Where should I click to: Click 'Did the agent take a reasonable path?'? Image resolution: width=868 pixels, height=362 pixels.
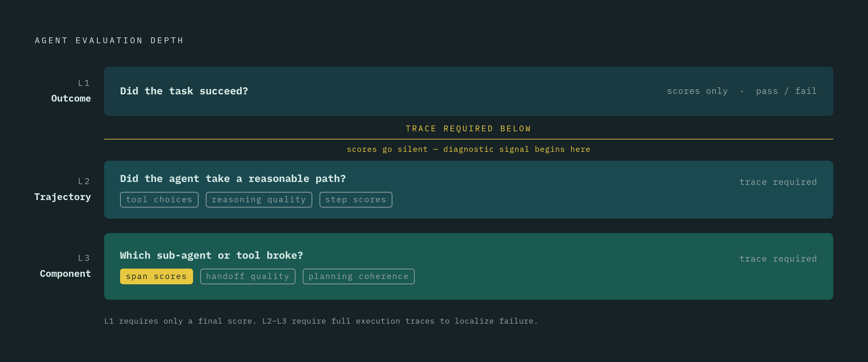(233, 179)
